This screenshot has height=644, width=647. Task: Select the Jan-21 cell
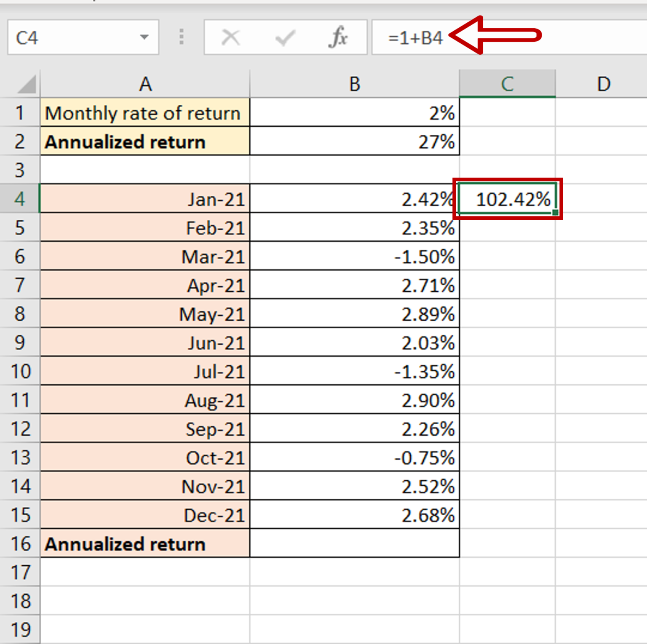point(144,200)
